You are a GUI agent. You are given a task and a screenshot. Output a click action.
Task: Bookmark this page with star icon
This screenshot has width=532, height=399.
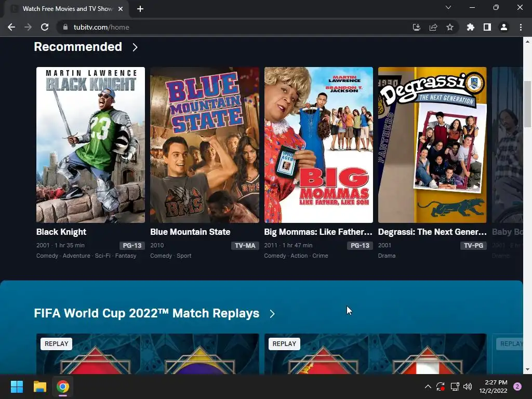[450, 27]
